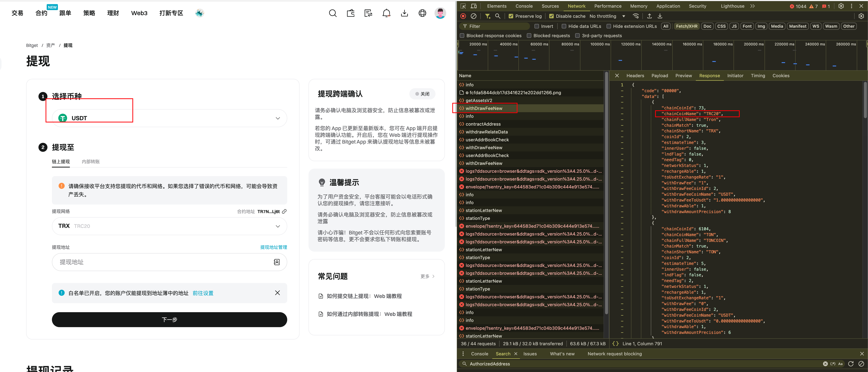This screenshot has width=868, height=372.
Task: Open the TRX TRC20 network dropdown
Action: pyautogui.click(x=170, y=226)
